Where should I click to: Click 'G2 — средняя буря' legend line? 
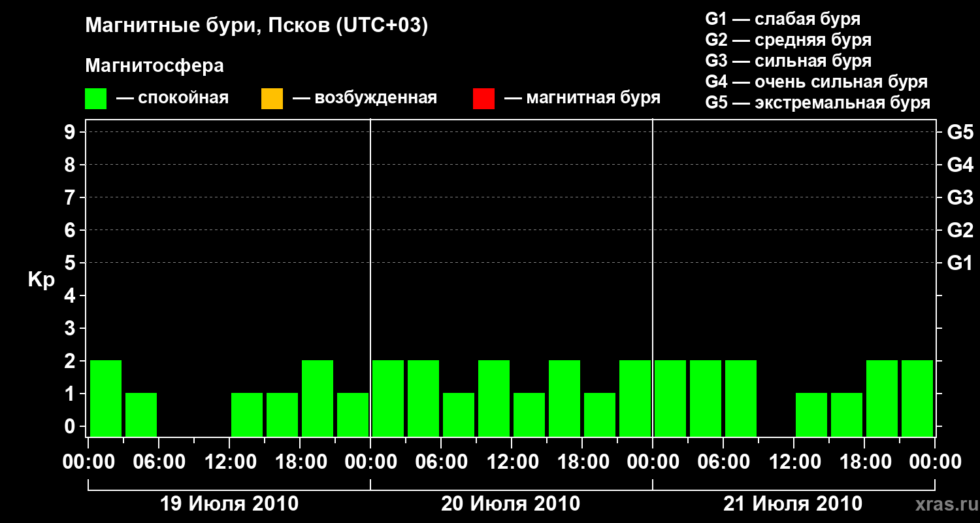tap(789, 40)
